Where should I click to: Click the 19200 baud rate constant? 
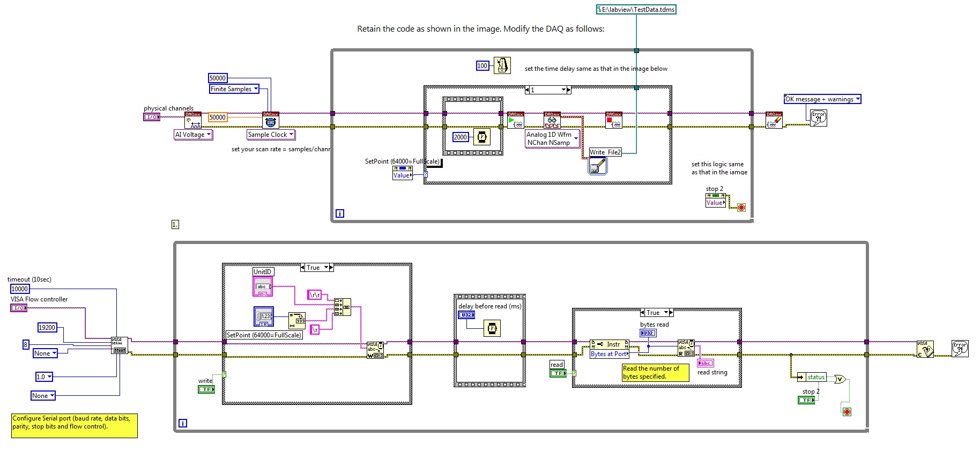pos(47,327)
